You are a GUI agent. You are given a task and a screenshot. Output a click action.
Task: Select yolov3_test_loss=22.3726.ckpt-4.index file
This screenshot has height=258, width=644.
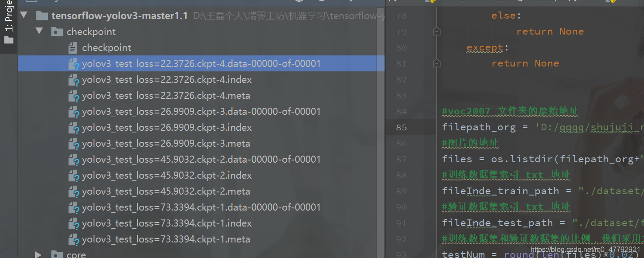pos(167,80)
